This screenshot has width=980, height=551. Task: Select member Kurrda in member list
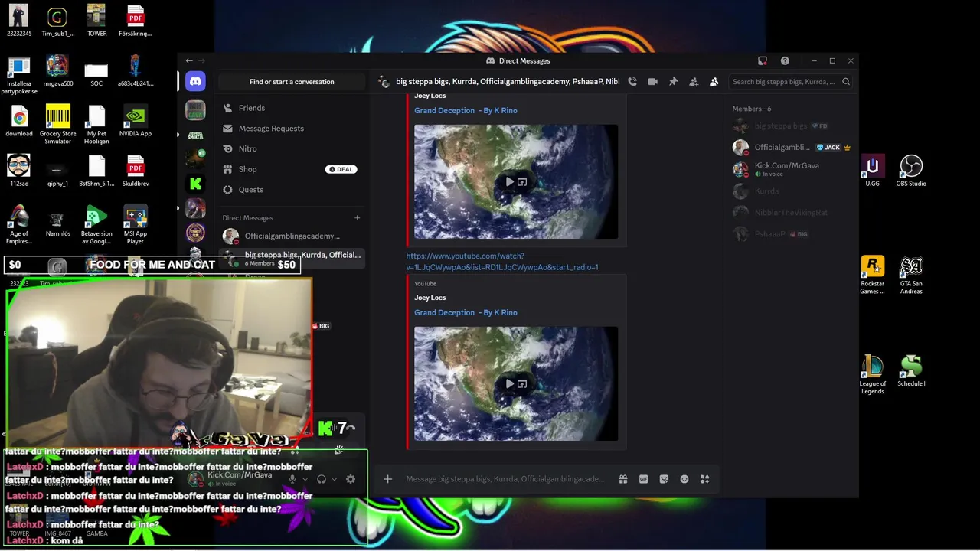tap(792, 191)
